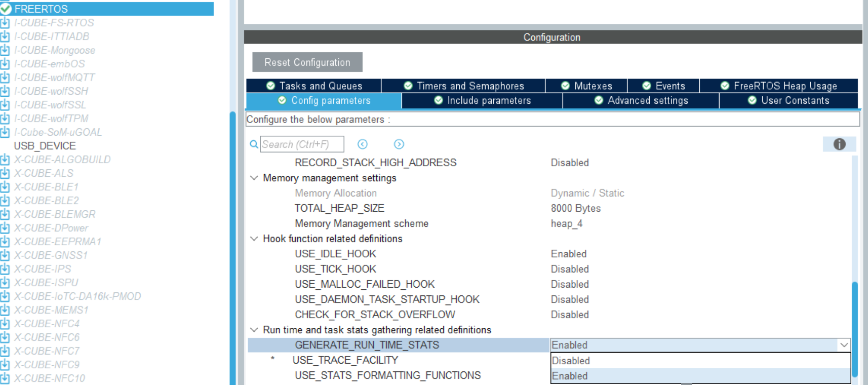868x385 pixels.
Task: Select FREERTOS in the middleware list
Action: [x=107, y=9]
